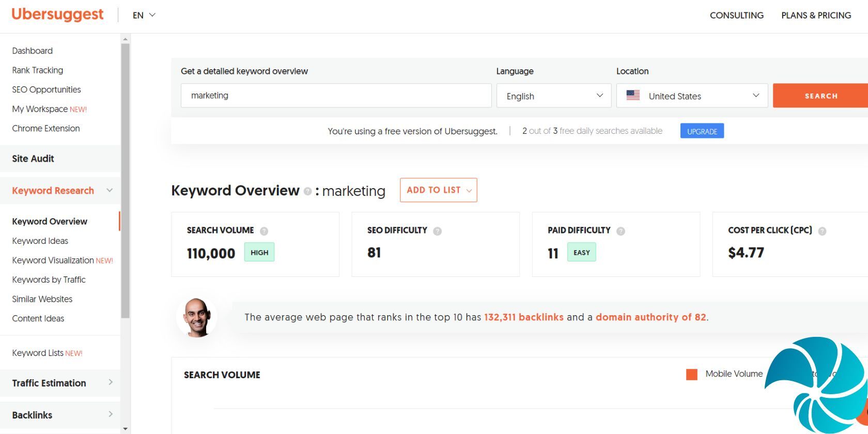Collapse the Keyword Research section
The height and width of the screenshot is (434, 868).
(110, 191)
